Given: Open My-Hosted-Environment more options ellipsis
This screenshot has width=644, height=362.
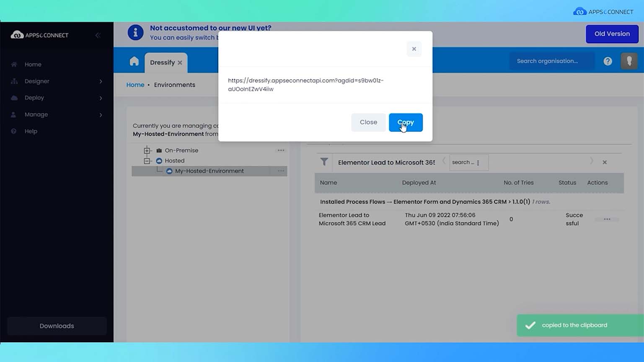Looking at the screenshot, I should click(281, 171).
